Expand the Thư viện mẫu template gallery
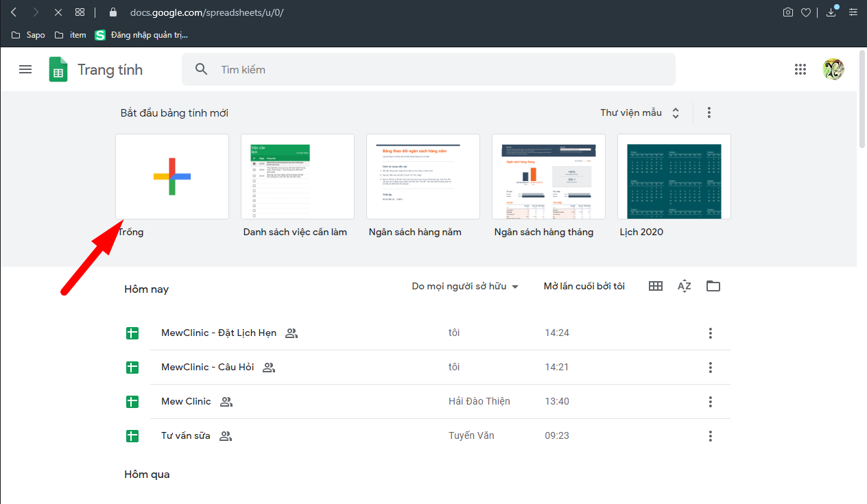The width and height of the screenshot is (867, 504). click(639, 112)
